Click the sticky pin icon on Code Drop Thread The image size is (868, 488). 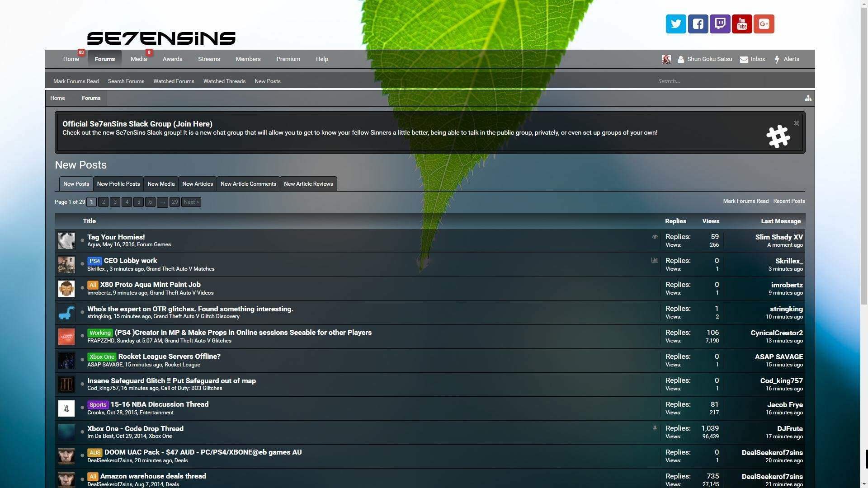click(x=655, y=428)
